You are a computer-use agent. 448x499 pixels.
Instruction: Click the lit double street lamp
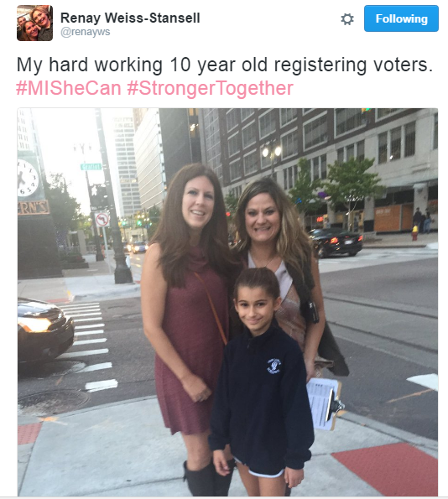point(272,151)
